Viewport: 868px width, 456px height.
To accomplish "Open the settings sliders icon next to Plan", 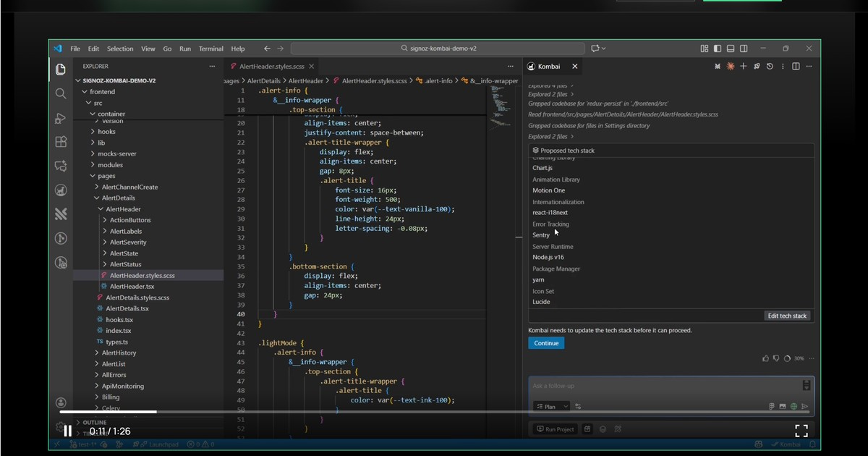I will [578, 407].
